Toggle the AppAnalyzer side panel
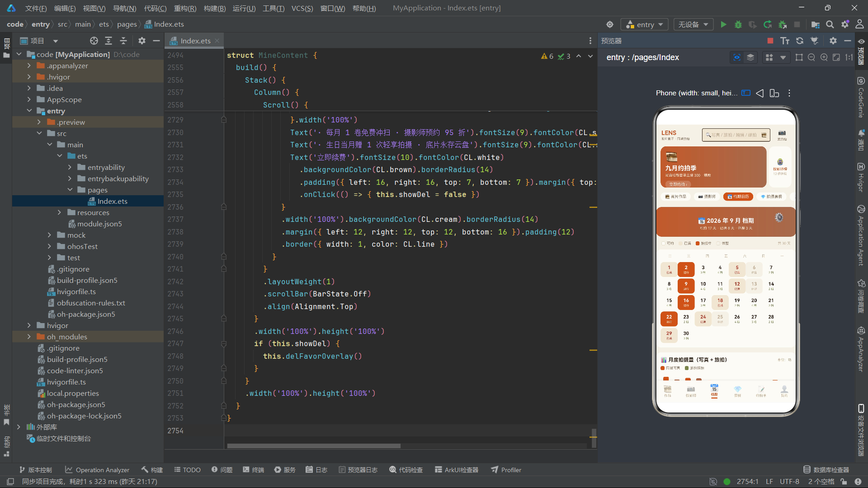868x488 pixels. (861, 349)
